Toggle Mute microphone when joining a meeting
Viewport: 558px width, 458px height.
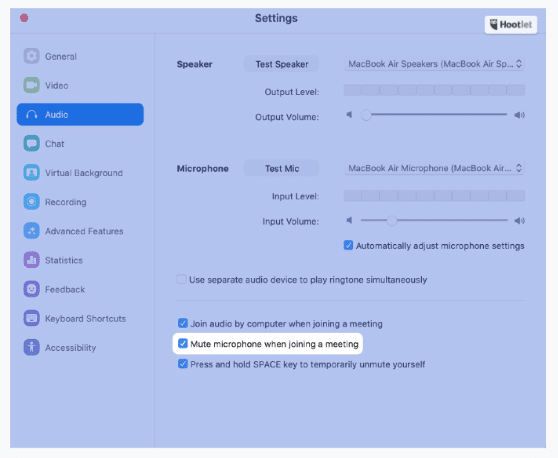183,344
